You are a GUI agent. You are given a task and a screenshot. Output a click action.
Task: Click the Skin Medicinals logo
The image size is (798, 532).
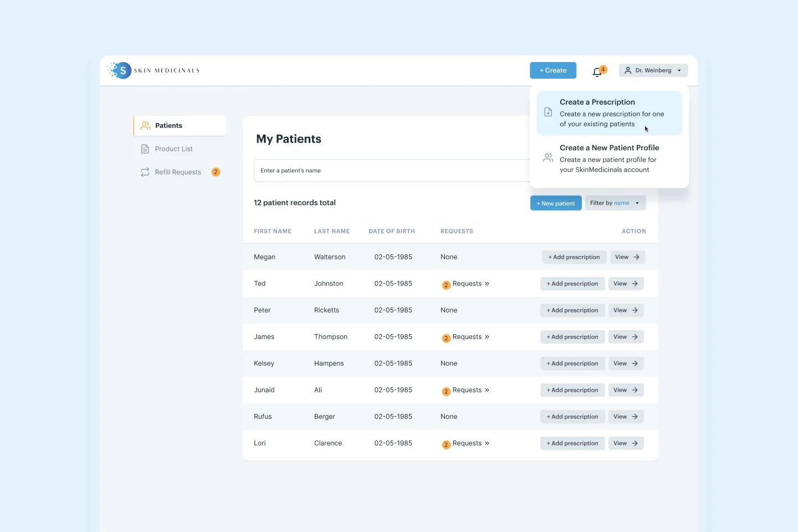coord(153,70)
